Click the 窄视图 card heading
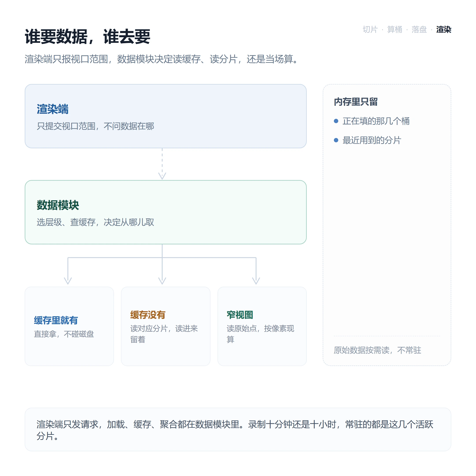 point(240,315)
